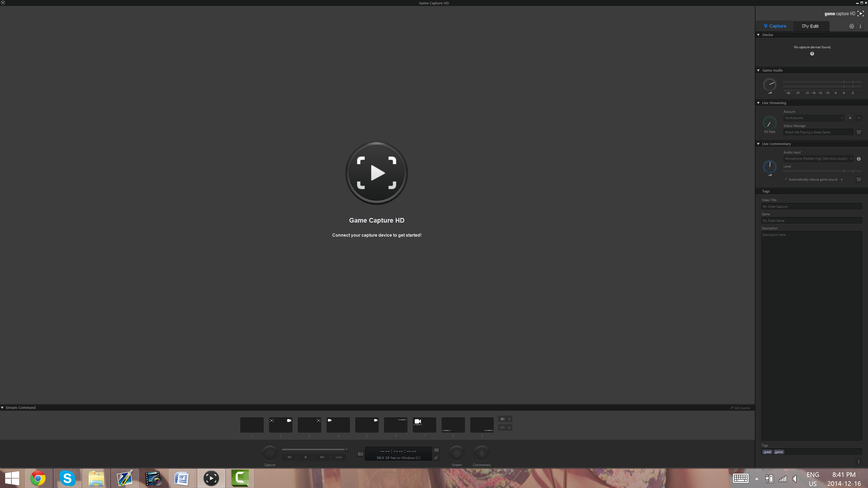Open the No Accounts dropdown
The height and width of the screenshot is (488, 868).
(x=813, y=118)
